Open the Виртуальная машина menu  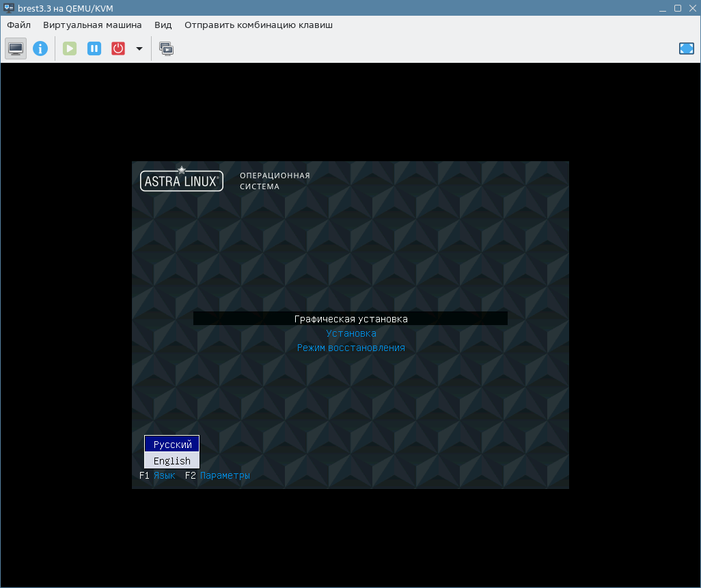click(92, 25)
